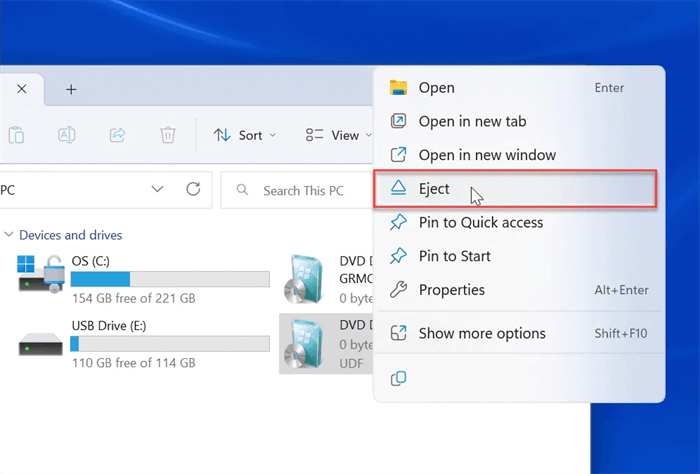Select the OS (C:) drive icon
The height and width of the screenshot is (474, 700).
40,274
